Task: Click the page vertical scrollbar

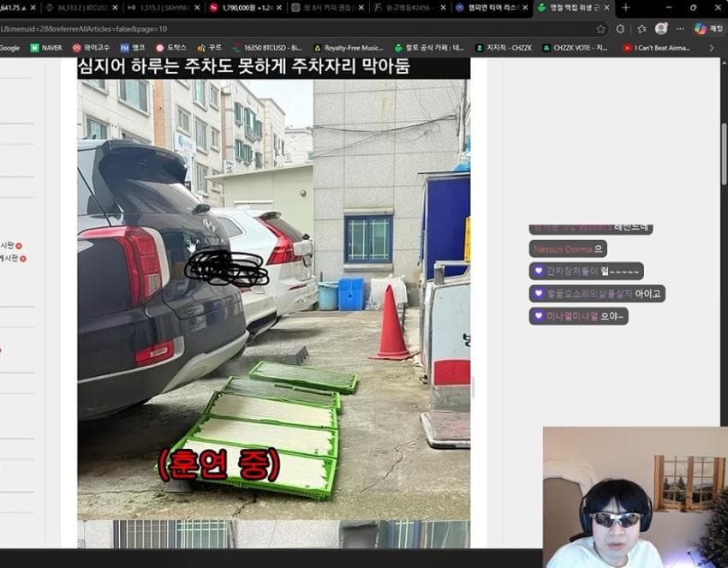Action: tap(724, 154)
